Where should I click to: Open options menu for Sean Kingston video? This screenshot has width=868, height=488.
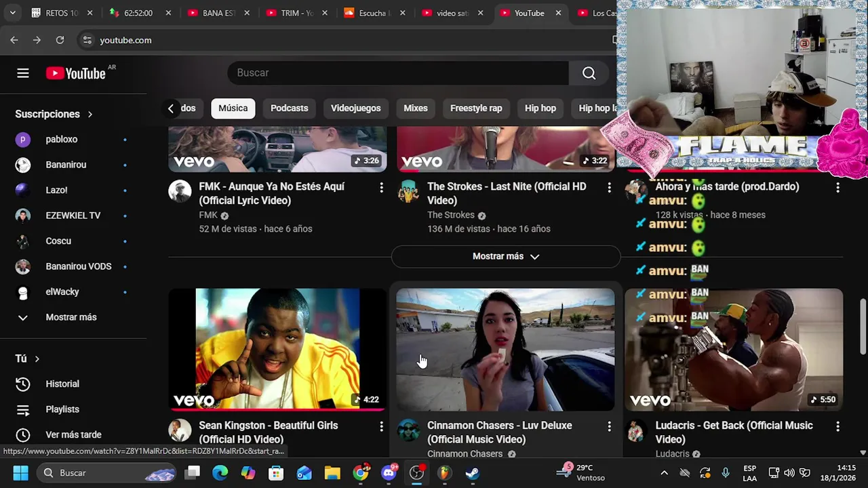coord(381,426)
